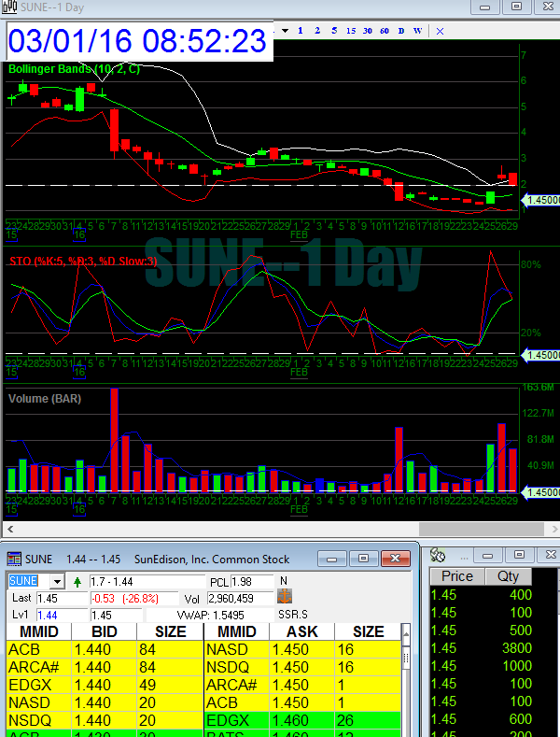This screenshot has height=737, width=560.
Task: Click the green up-arrow tick indicator
Action: (77, 582)
